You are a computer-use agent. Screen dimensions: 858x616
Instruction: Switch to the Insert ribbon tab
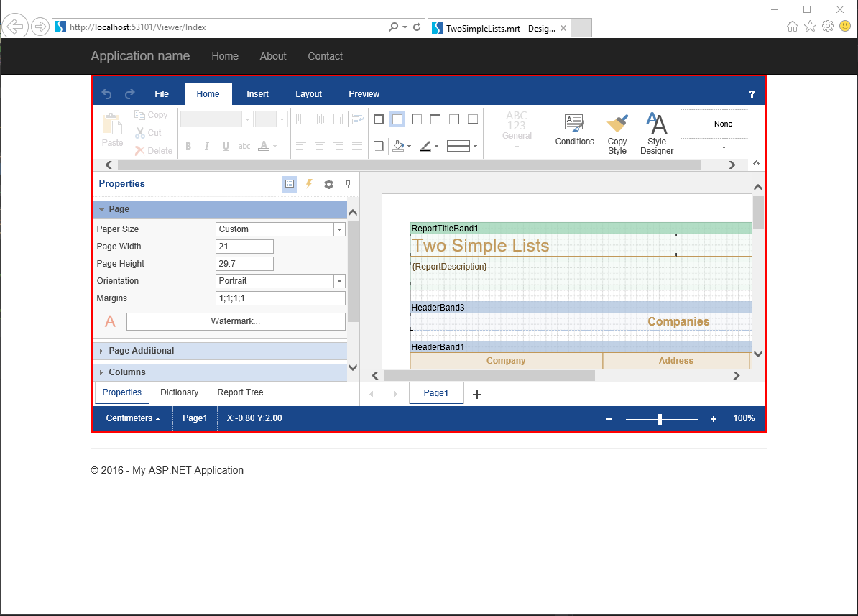coord(257,94)
